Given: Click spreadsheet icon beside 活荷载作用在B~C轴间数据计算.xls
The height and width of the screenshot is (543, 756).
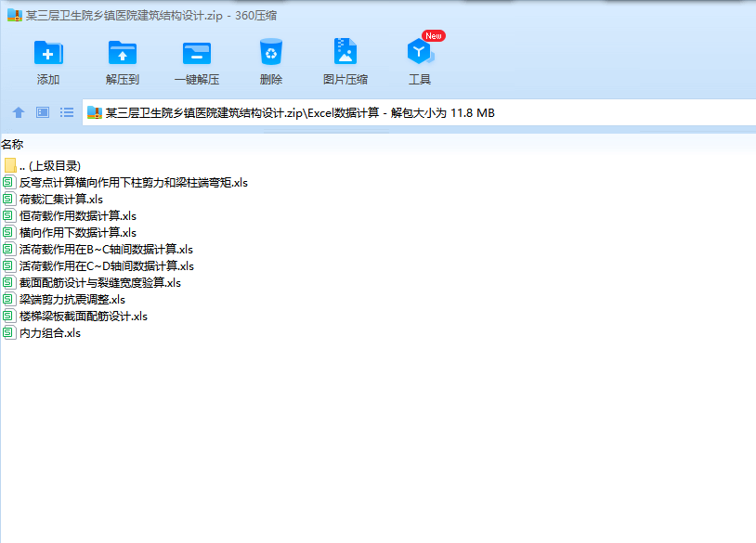Looking at the screenshot, I should (8, 249).
